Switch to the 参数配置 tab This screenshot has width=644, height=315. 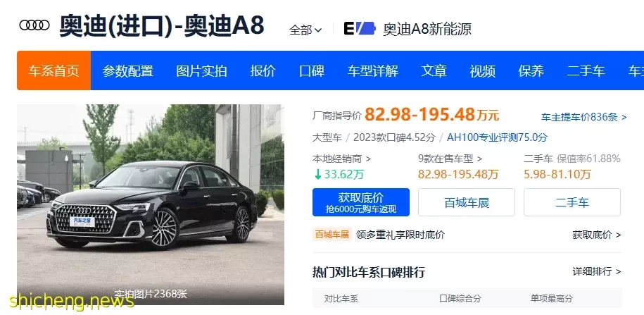click(x=127, y=70)
